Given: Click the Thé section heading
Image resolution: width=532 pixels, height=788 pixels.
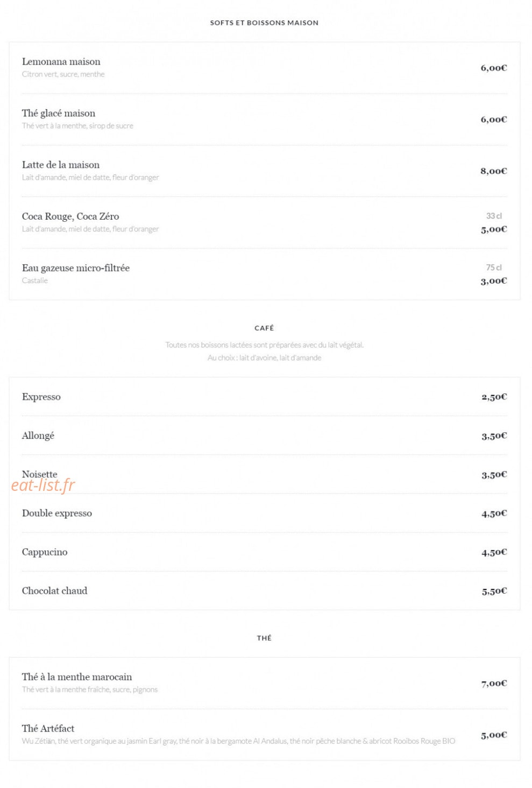Looking at the screenshot, I should click(x=264, y=638).
